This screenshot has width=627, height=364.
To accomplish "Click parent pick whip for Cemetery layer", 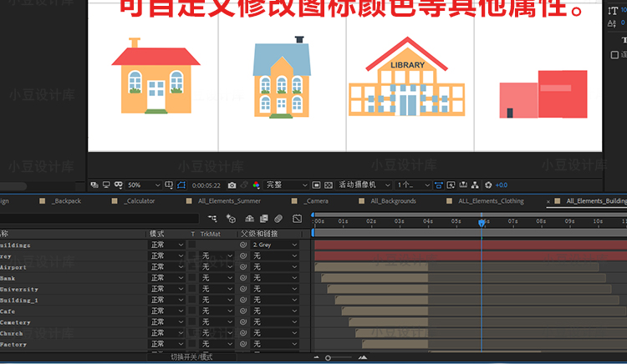I will 243,321.
